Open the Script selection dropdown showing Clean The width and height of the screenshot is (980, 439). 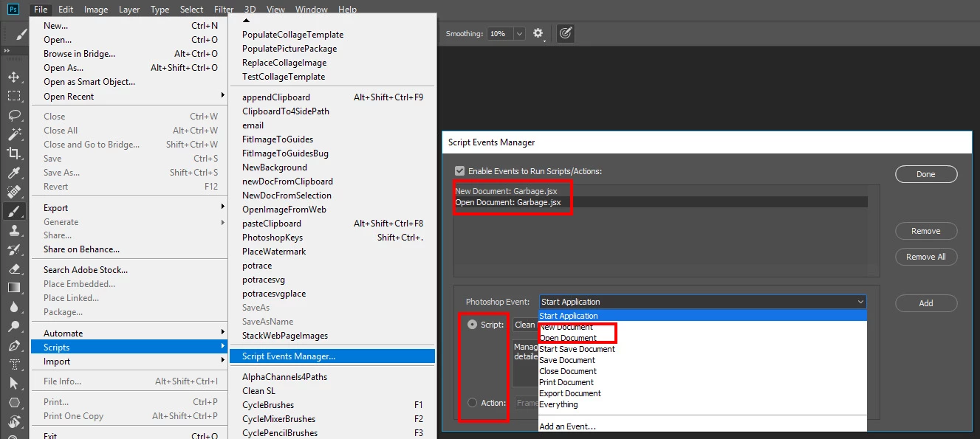(x=526, y=325)
